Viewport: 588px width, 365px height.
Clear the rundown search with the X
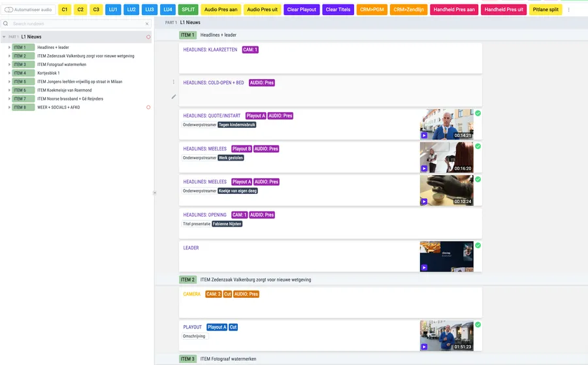coord(147,24)
